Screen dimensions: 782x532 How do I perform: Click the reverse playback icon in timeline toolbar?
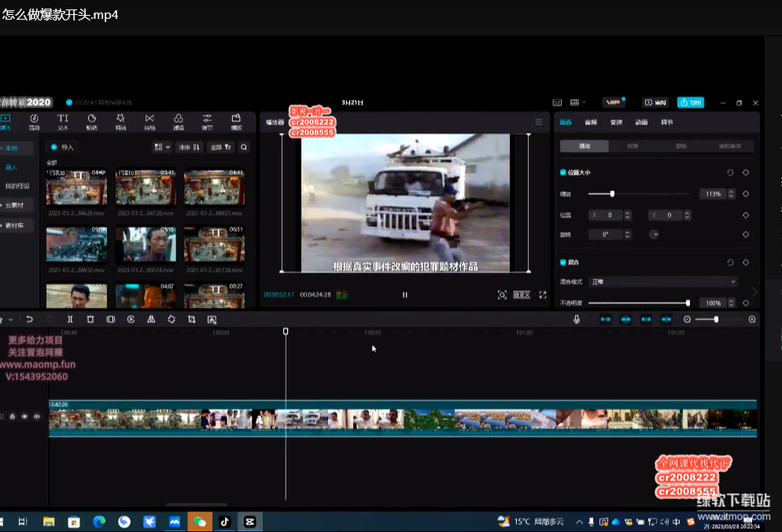point(131,320)
